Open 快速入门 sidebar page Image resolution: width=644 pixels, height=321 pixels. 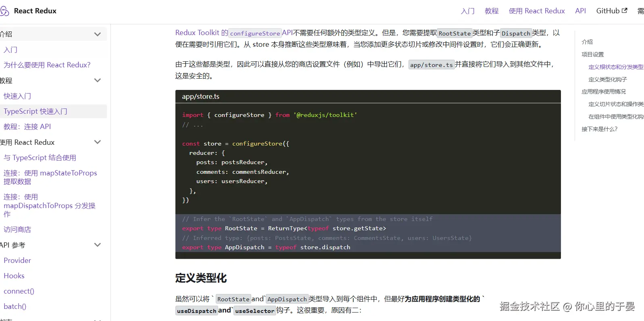[17, 96]
